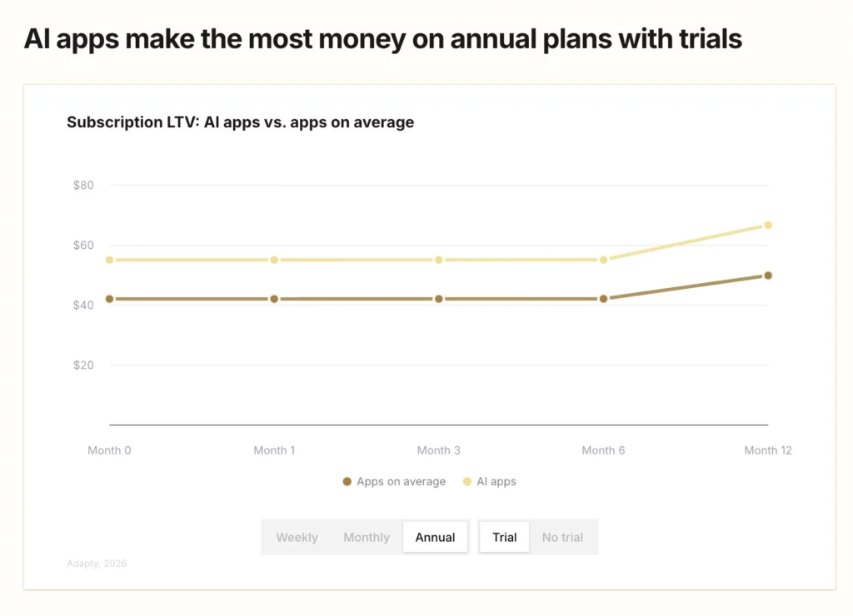The height and width of the screenshot is (616, 853).
Task: Select the AI apps data point at Month 12
Action: [766, 225]
